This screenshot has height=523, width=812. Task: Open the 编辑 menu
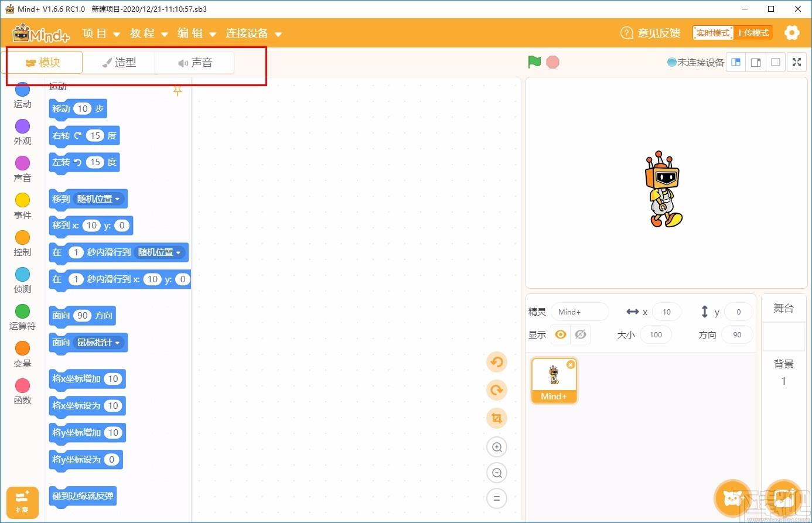pyautogui.click(x=197, y=33)
